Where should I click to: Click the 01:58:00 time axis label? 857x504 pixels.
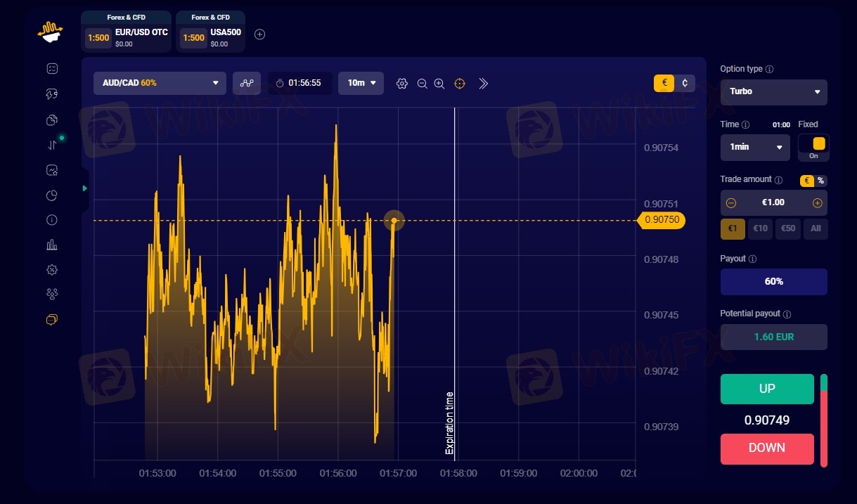pos(458,473)
